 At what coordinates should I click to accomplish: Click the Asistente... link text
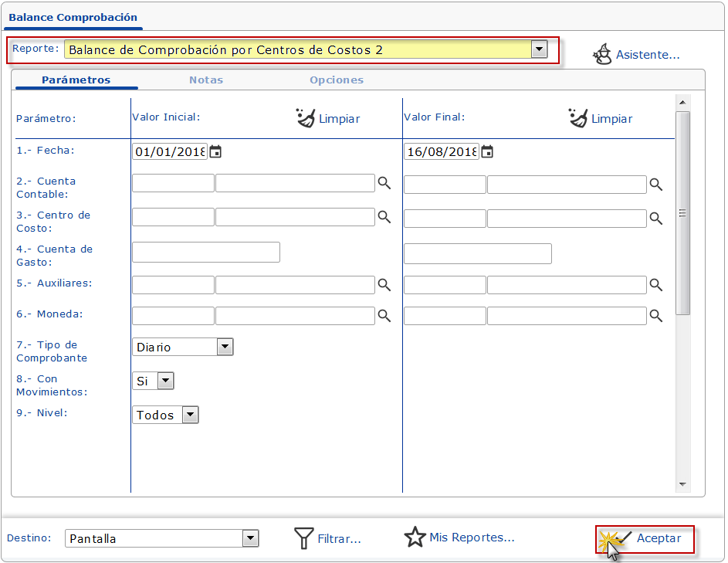point(648,55)
